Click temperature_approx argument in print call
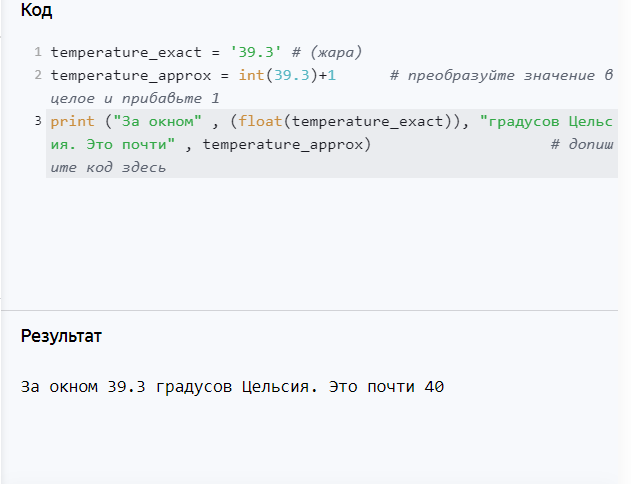631x484 pixels. (x=282, y=144)
